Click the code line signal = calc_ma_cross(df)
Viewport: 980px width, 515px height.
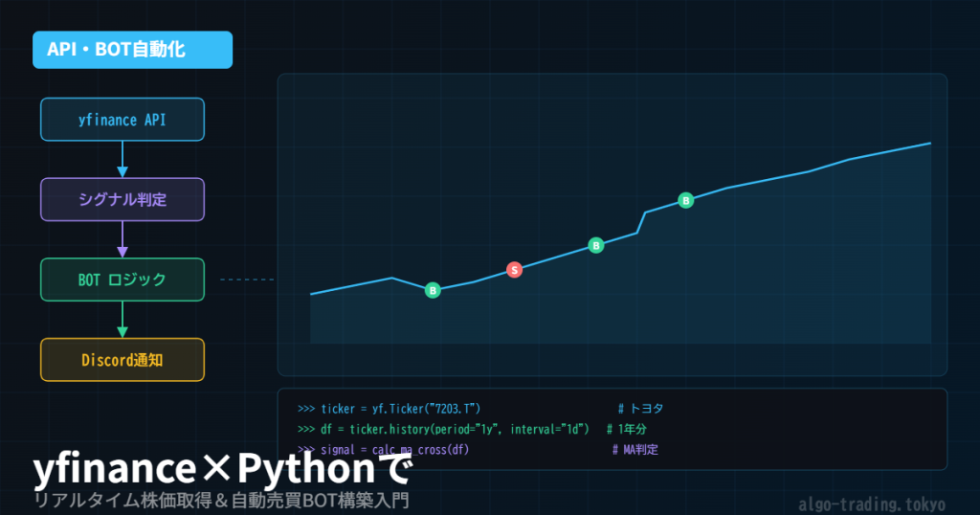383,449
